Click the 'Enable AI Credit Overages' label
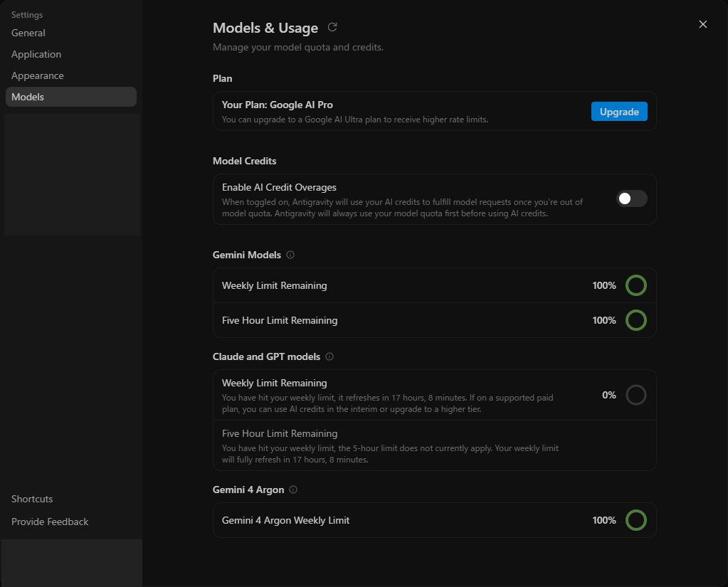Screen dimensions: 728x587 coord(279,187)
